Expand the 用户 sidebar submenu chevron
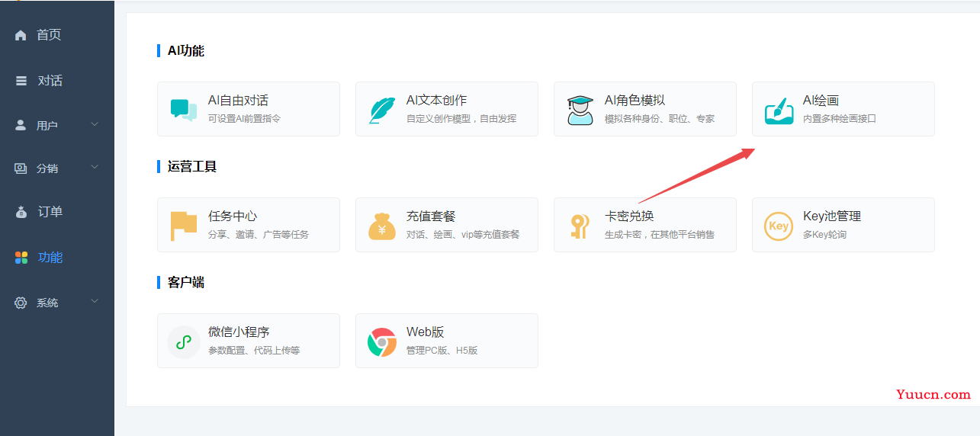The image size is (980, 436). (x=95, y=124)
